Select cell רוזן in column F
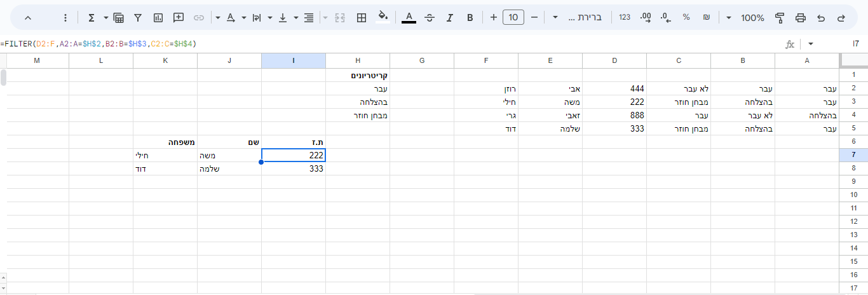 coord(486,88)
